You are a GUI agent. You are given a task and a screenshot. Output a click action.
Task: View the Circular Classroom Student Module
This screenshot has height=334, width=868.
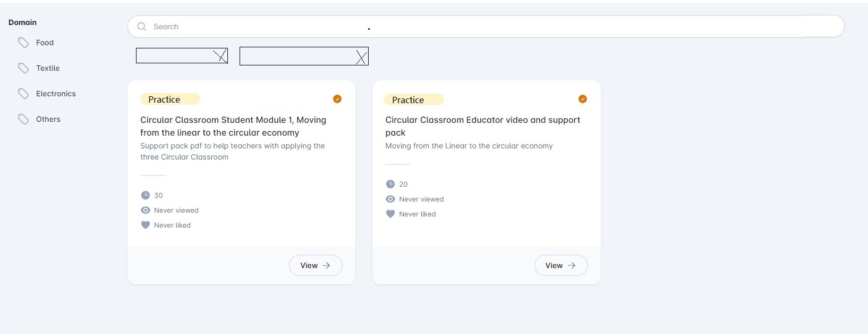click(x=316, y=265)
